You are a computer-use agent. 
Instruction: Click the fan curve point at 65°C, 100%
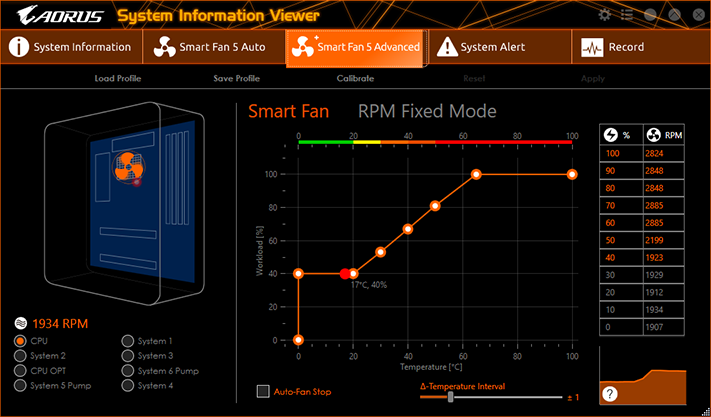476,174
